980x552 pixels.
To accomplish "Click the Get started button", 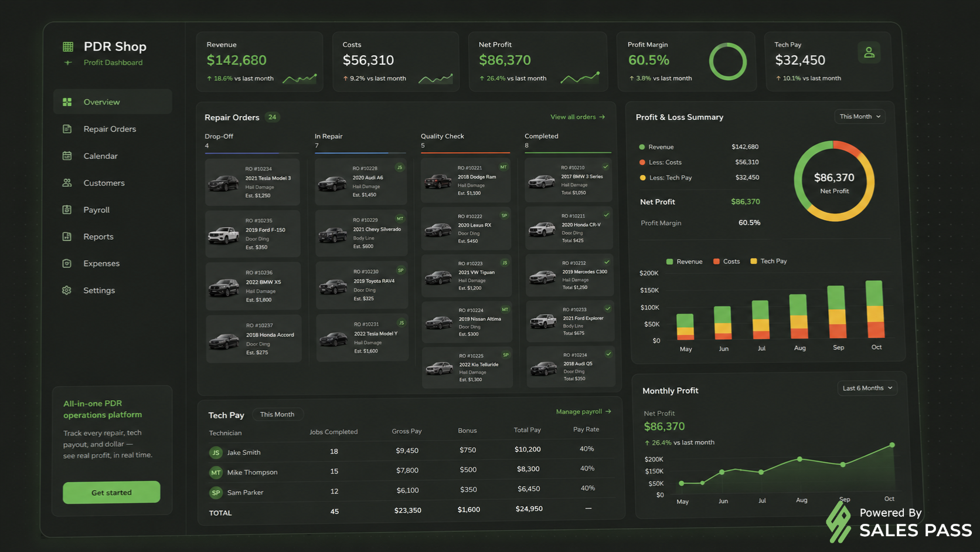I will coord(111,493).
